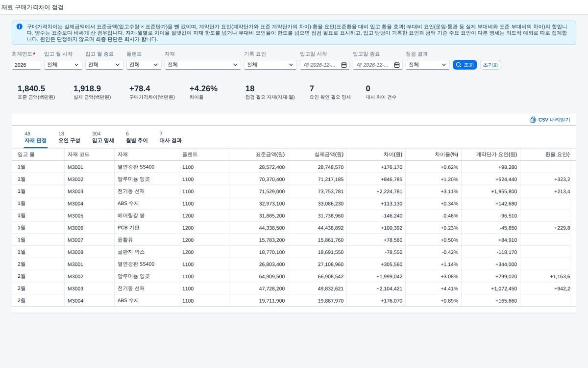Expand the 자재 dropdown
The image size is (588, 368).
tap(203, 65)
